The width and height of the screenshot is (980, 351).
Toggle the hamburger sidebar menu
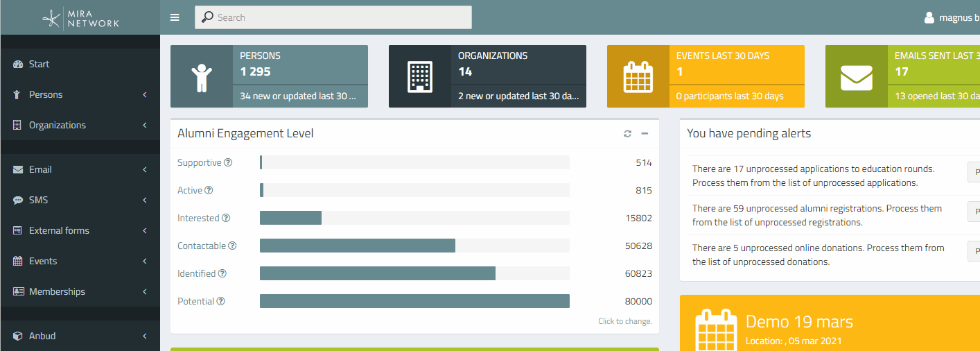pyautogui.click(x=175, y=17)
